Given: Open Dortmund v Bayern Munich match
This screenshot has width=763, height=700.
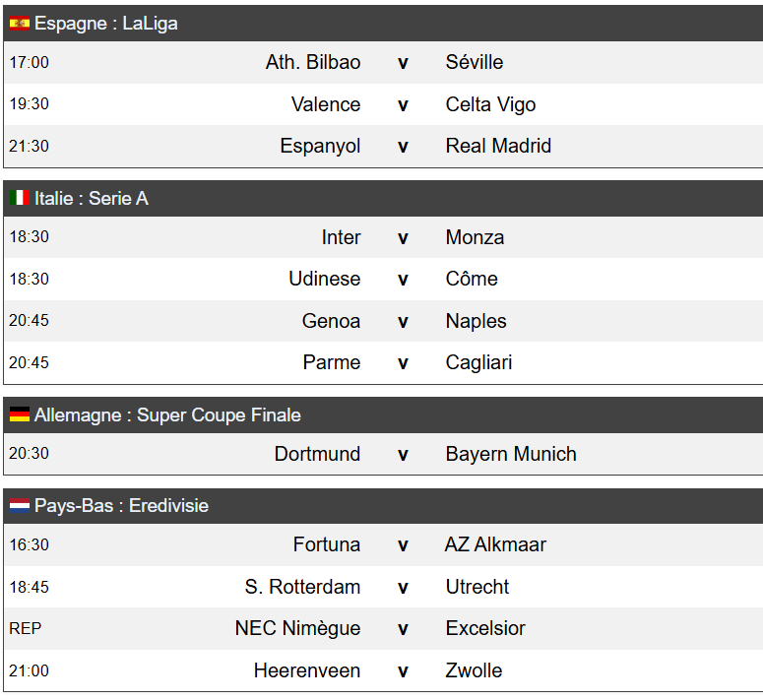Looking at the screenshot, I should 383,454.
